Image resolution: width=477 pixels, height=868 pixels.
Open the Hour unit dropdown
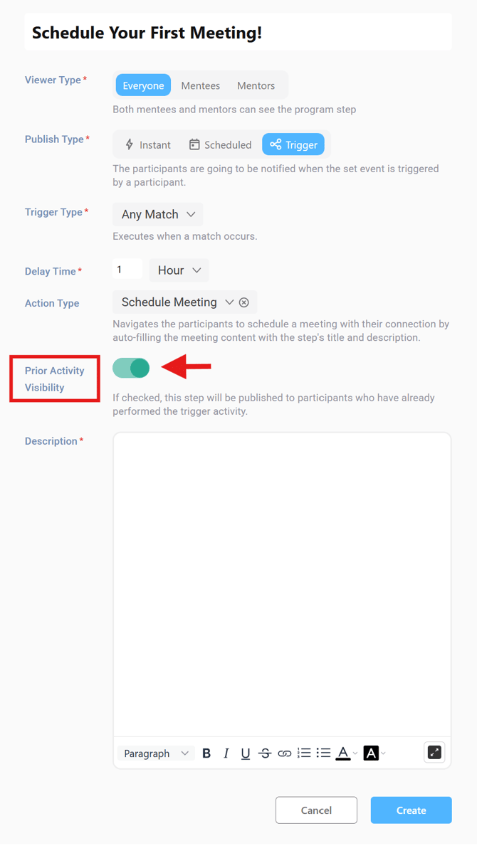179,270
